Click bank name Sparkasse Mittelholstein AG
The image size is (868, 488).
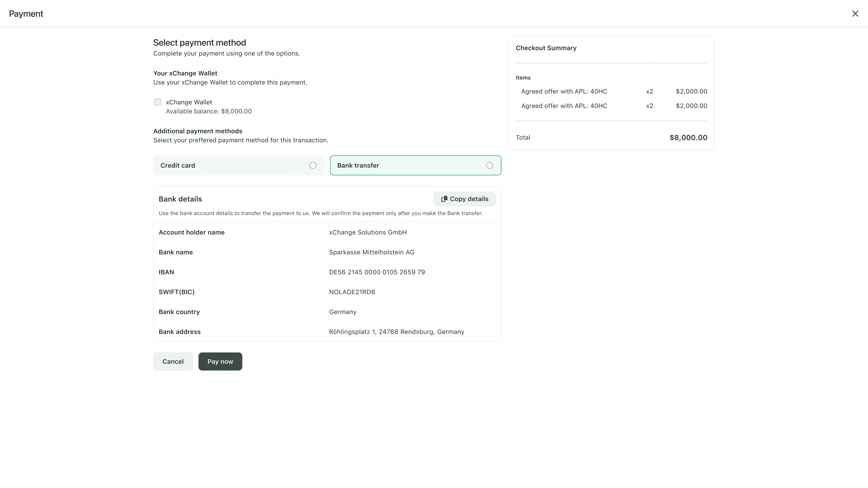[x=371, y=252]
